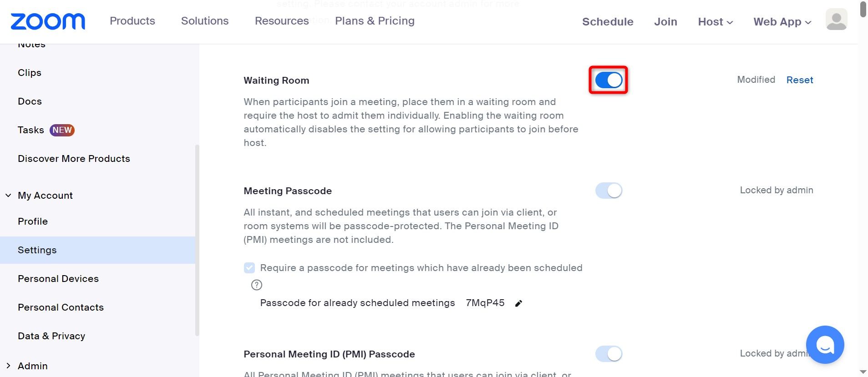The height and width of the screenshot is (377, 868).
Task: Collapse the My Account section
Action: tap(8, 196)
